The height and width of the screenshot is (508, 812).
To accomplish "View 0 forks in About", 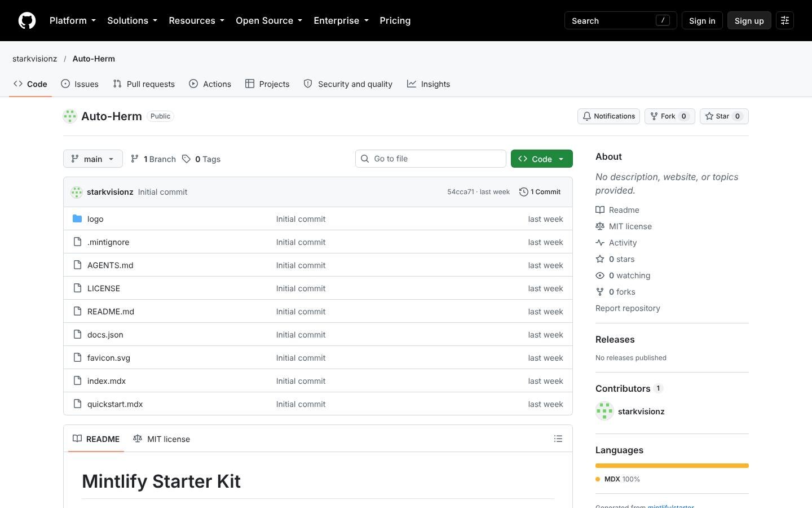I will coord(616,292).
